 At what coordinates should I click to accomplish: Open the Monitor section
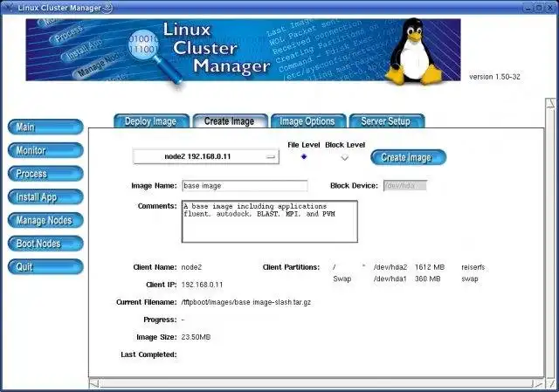tap(45, 150)
